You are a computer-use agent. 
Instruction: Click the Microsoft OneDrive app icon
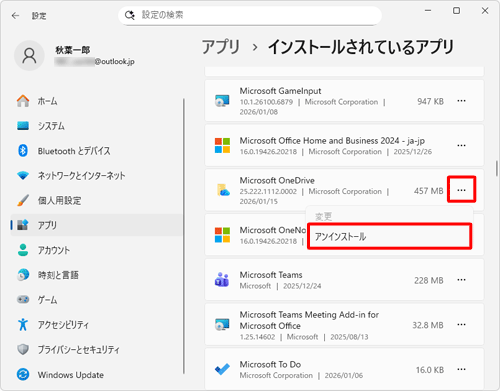click(x=223, y=190)
